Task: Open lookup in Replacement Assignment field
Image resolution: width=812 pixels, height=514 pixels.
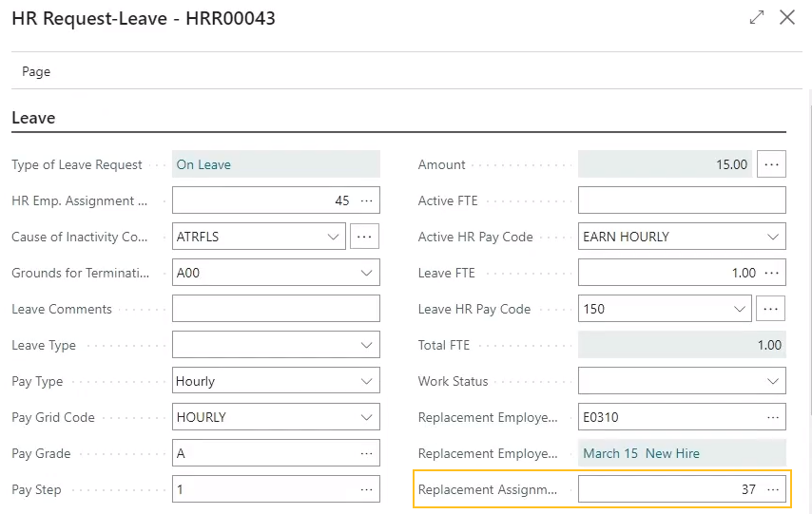Action: click(772, 489)
